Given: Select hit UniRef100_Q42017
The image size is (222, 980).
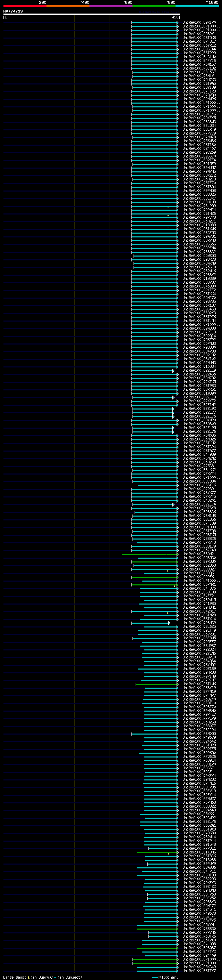Looking at the screenshot, I should tap(199, 612).
